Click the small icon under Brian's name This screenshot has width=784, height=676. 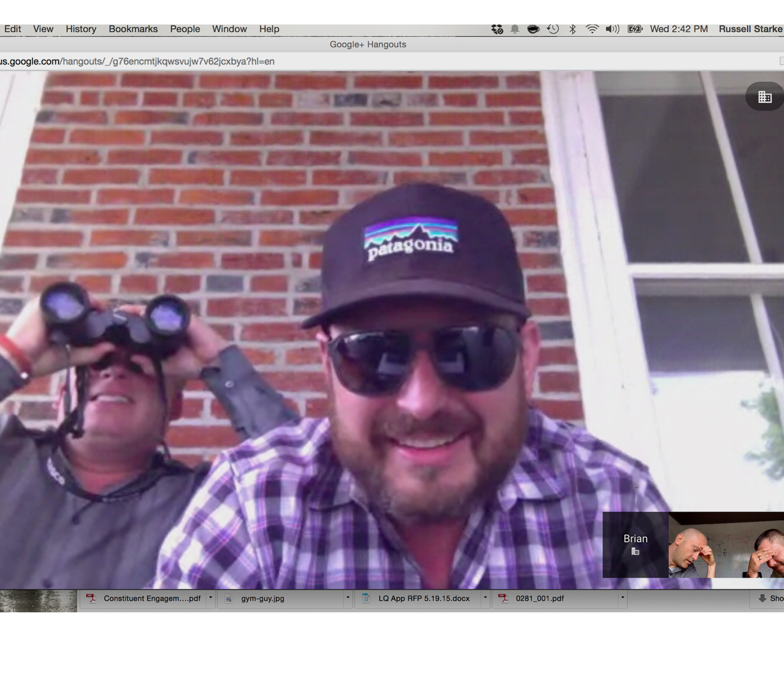click(636, 552)
